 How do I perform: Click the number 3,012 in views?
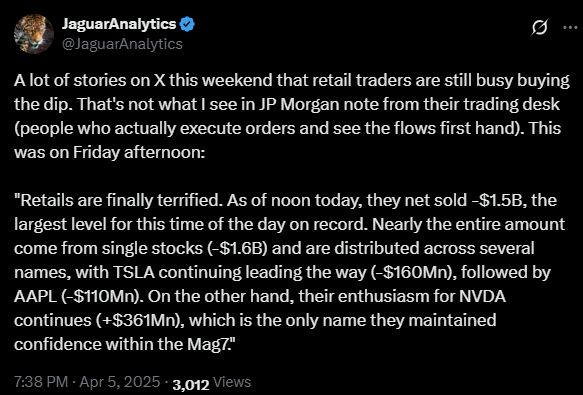(x=191, y=384)
